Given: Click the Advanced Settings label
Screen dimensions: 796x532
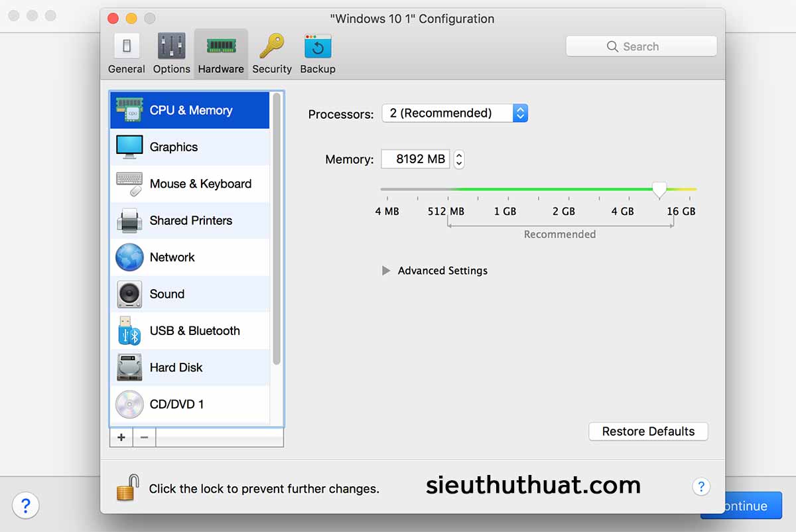Looking at the screenshot, I should [x=442, y=271].
